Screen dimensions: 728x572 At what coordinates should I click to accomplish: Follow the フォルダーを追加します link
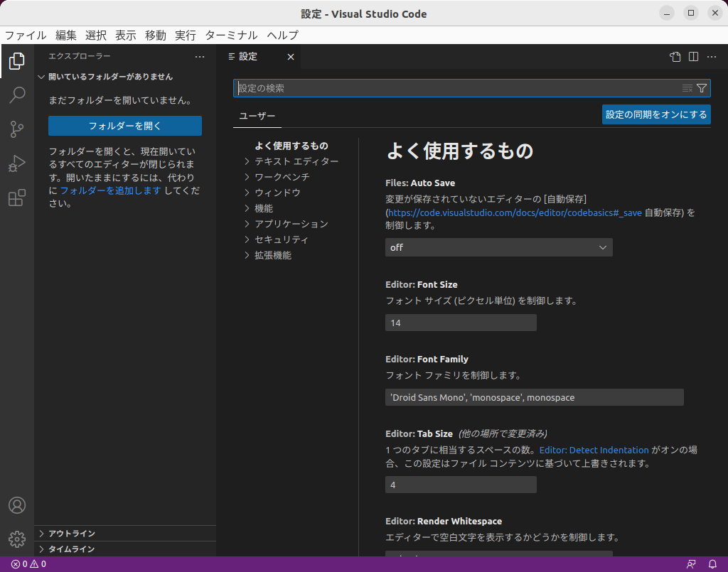coord(110,190)
